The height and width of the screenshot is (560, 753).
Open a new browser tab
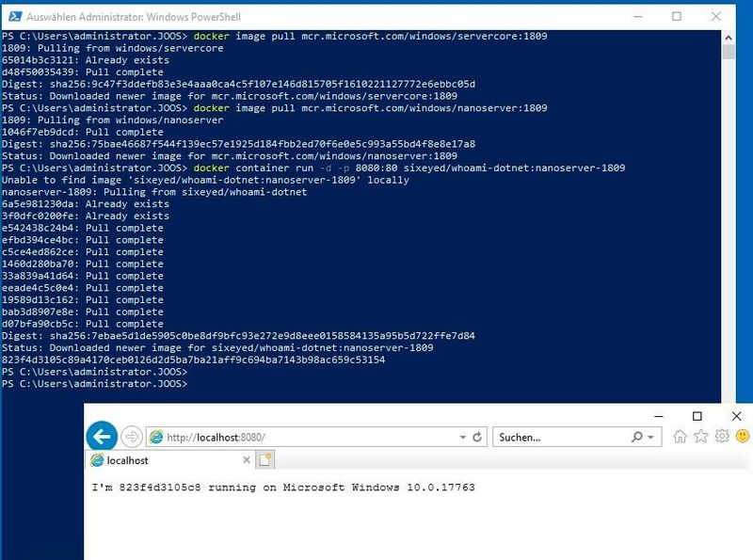(x=265, y=460)
